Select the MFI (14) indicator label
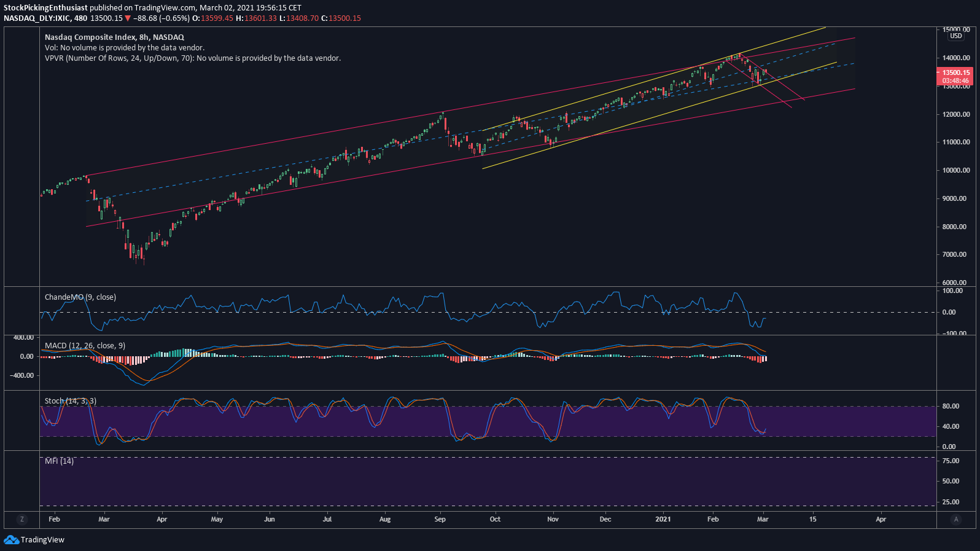Screen dimensions: 980x551 [x=59, y=461]
